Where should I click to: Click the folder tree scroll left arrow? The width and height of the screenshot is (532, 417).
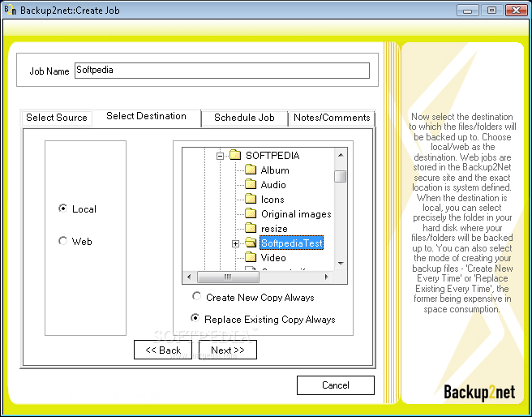189,277
